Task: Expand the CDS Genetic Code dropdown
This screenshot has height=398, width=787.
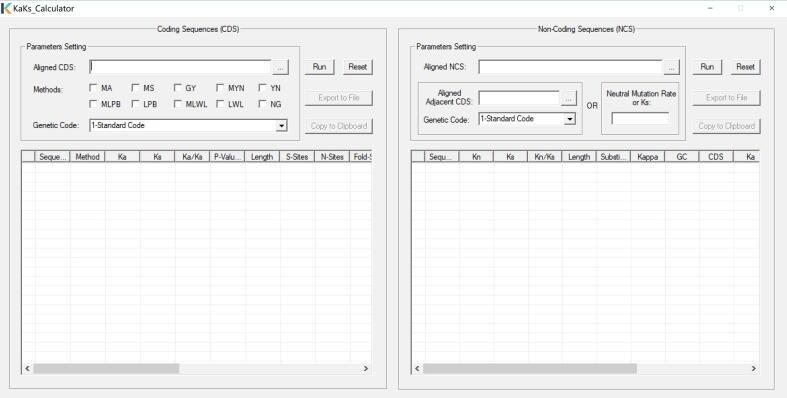Action: click(282, 125)
